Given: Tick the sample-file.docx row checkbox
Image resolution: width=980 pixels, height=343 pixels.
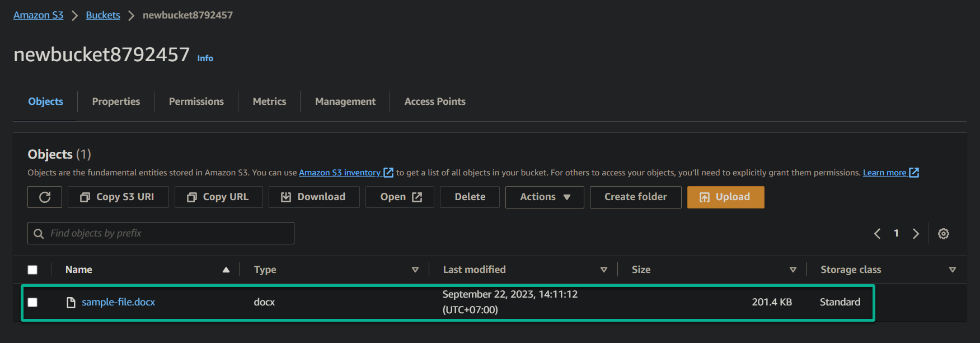Looking at the screenshot, I should click(x=32, y=302).
